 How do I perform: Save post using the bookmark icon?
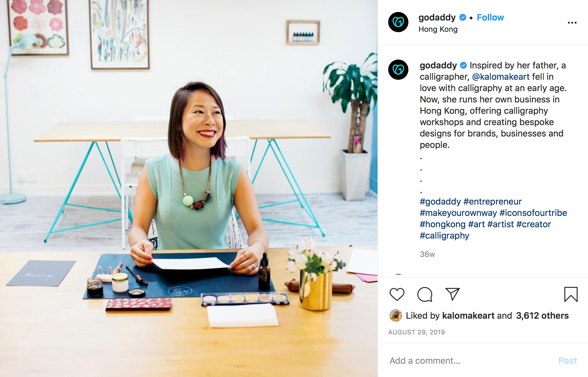pyautogui.click(x=571, y=294)
